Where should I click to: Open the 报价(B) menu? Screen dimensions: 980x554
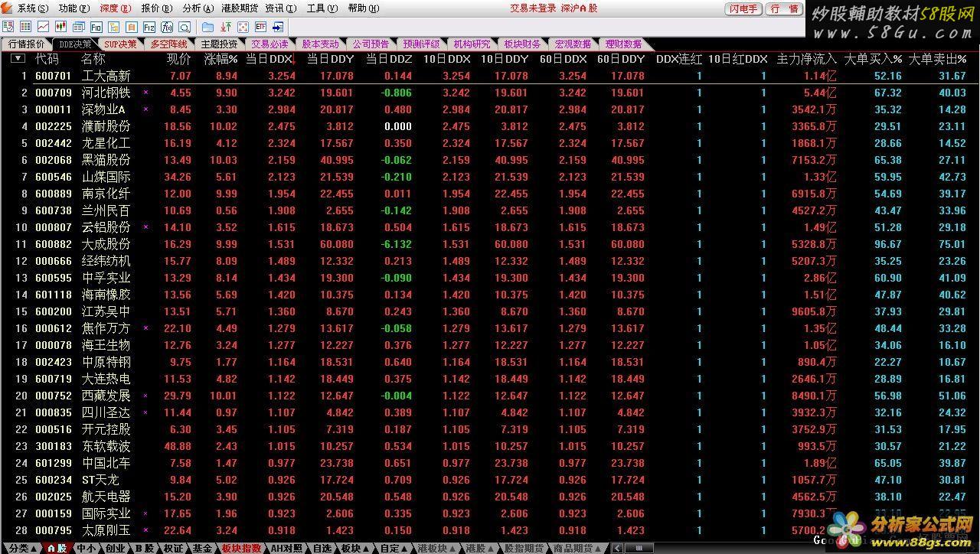(x=157, y=8)
